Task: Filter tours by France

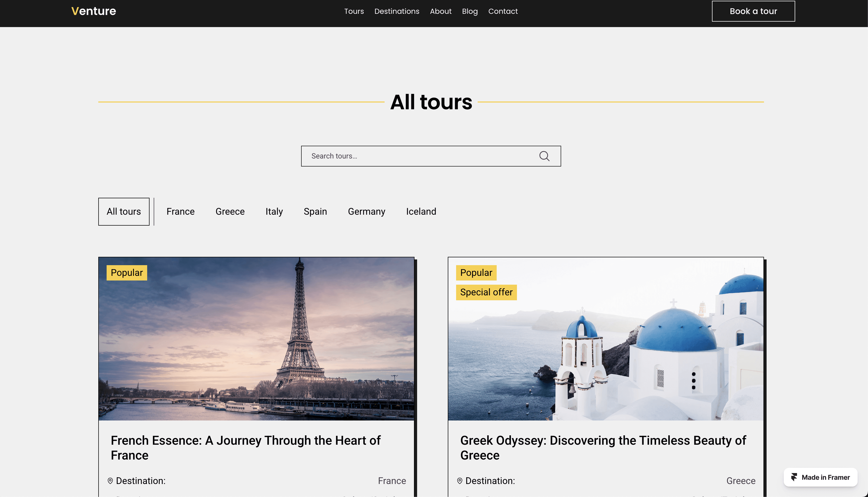Action: [180, 211]
